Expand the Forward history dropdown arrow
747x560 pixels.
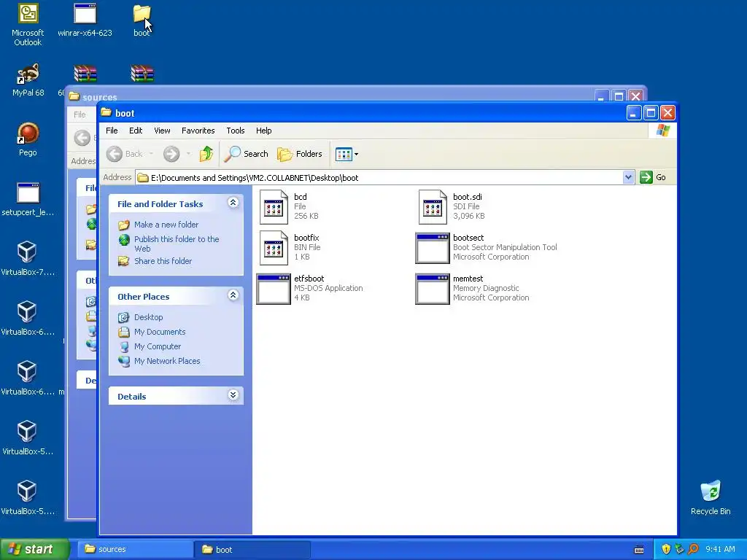[x=189, y=154]
